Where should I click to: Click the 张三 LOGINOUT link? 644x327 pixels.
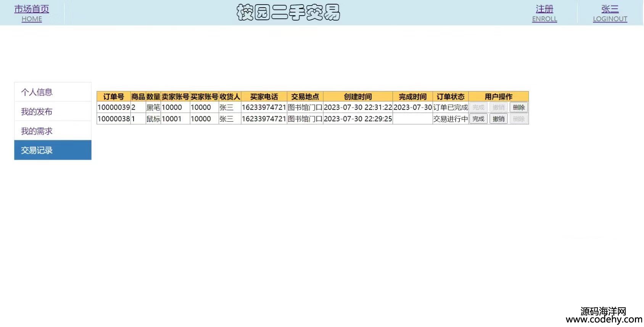(610, 13)
